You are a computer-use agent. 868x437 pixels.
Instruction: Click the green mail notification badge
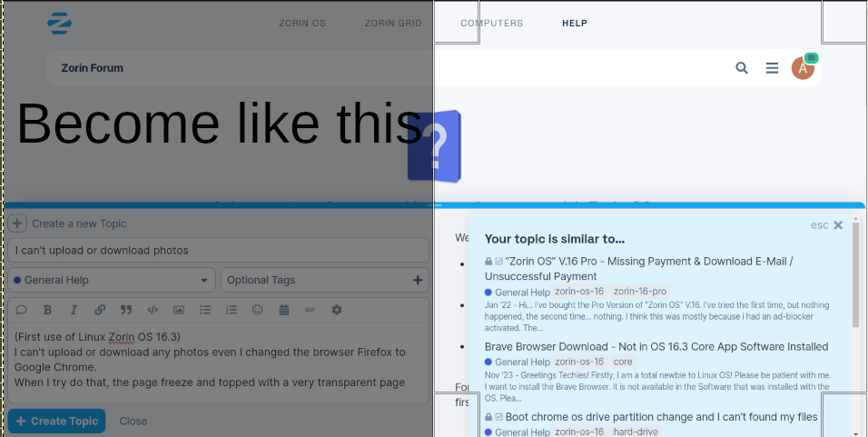coord(811,57)
